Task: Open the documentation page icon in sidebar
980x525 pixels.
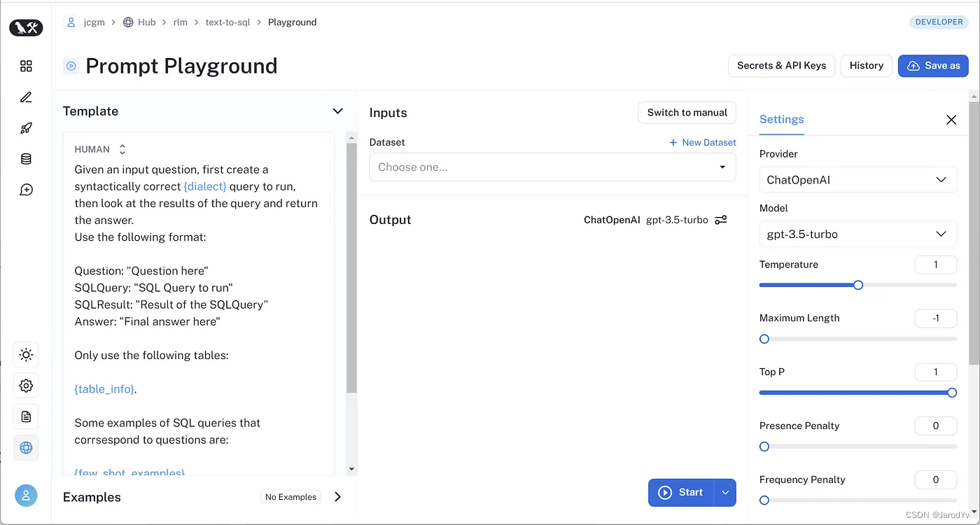Action: 26,416
